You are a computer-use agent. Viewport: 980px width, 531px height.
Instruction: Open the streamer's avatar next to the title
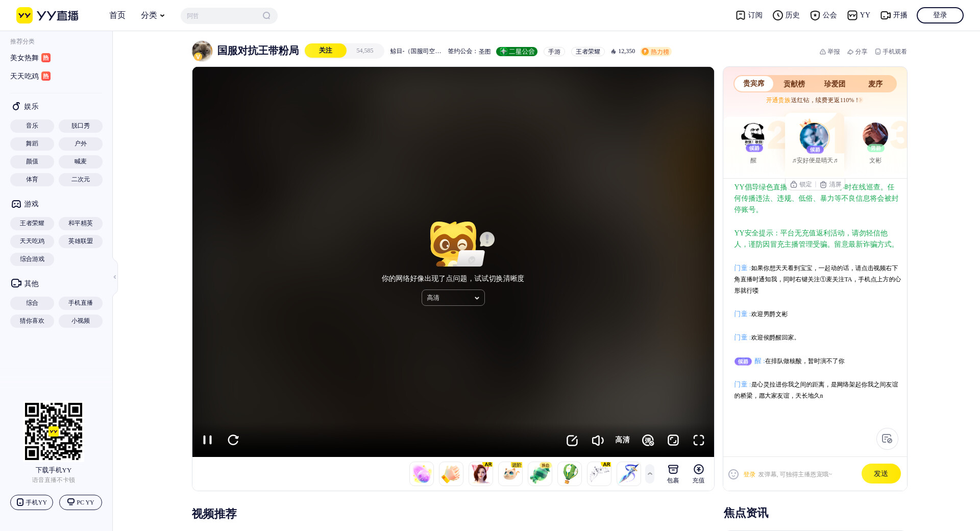pyautogui.click(x=202, y=51)
